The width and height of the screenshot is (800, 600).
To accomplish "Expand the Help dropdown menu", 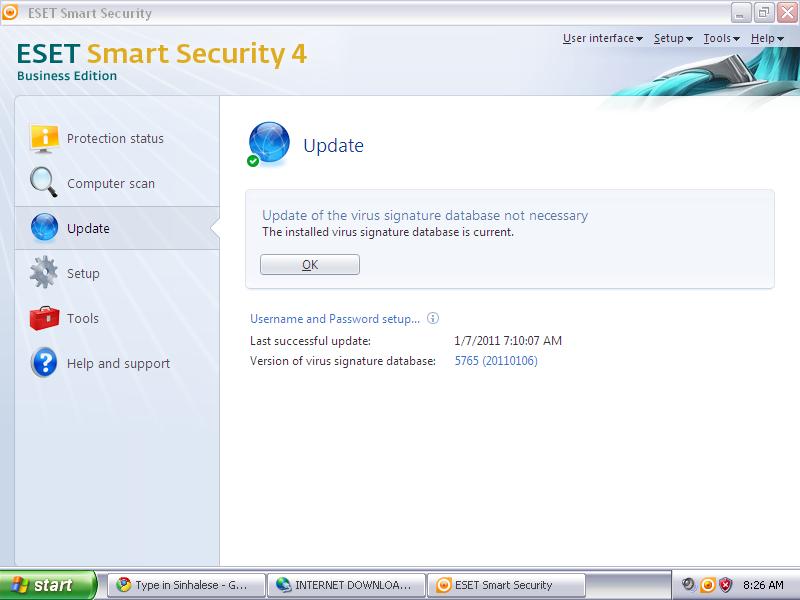I will (x=767, y=38).
